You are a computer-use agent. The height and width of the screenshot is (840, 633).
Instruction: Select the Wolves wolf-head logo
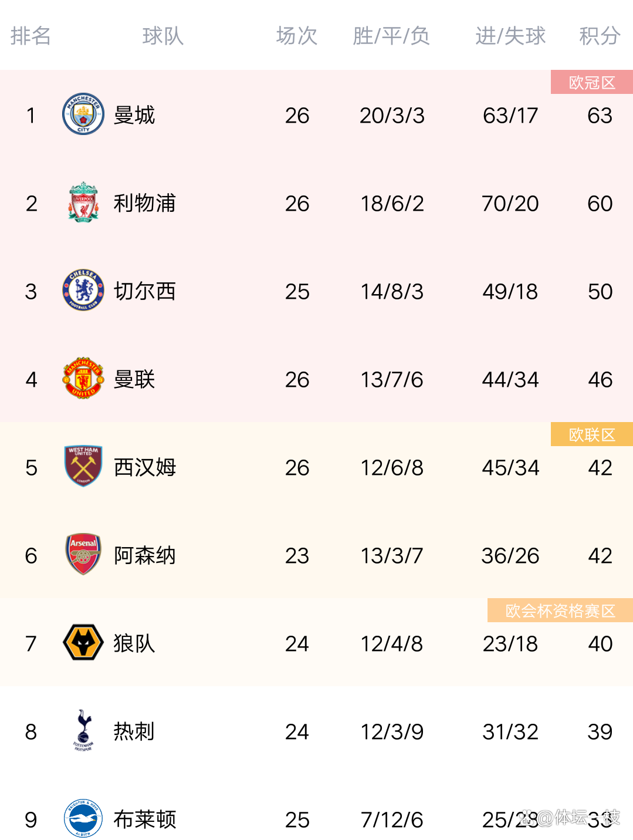(x=83, y=643)
